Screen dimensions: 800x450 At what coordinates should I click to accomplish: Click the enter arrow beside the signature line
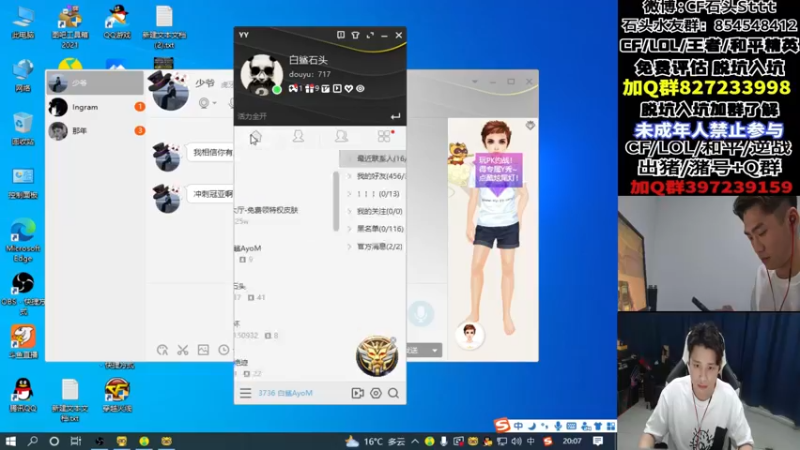point(395,116)
